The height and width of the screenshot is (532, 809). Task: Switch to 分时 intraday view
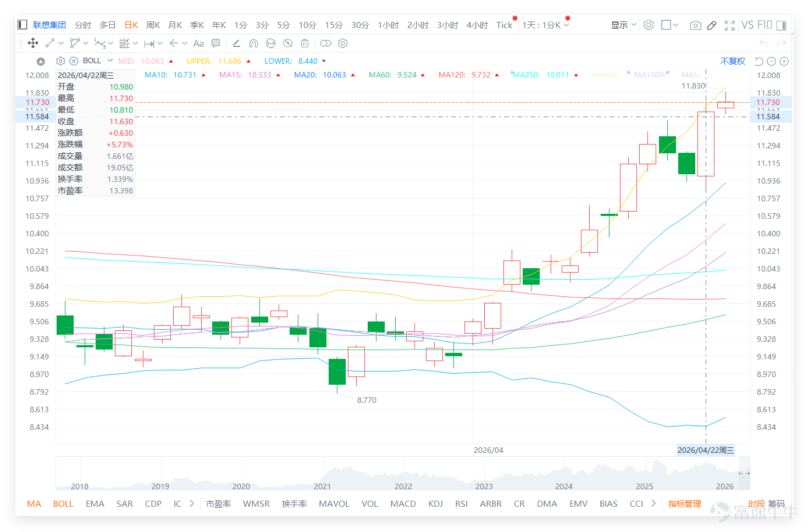(x=83, y=25)
